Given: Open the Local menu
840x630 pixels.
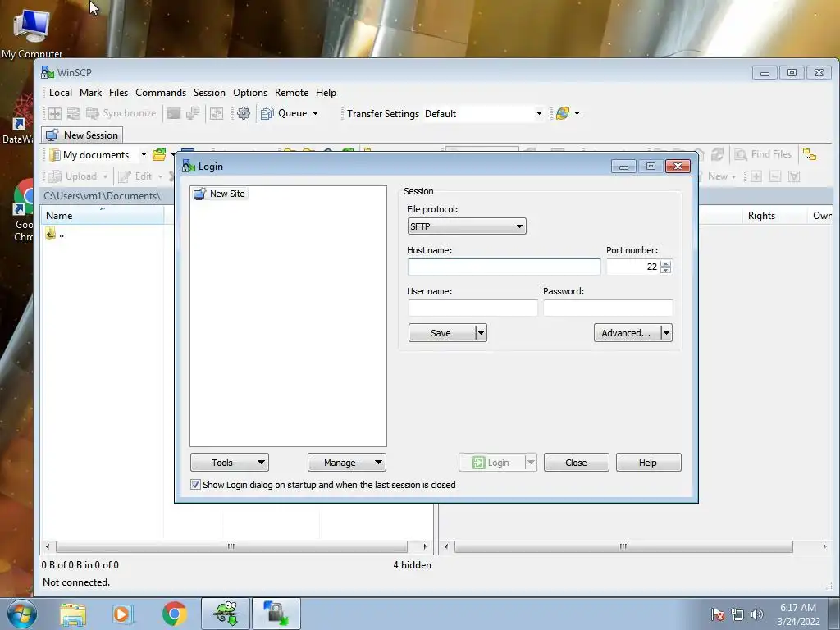Looking at the screenshot, I should click(x=61, y=93).
